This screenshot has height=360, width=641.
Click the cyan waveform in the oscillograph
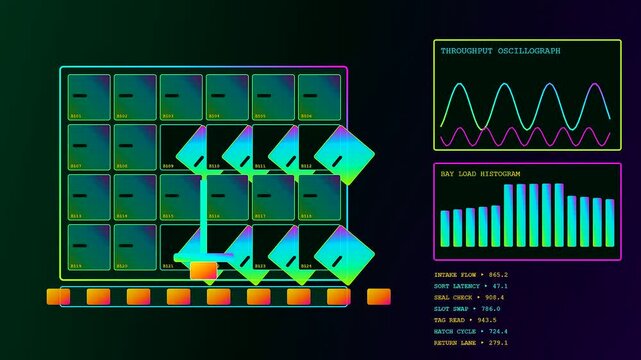(x=525, y=107)
